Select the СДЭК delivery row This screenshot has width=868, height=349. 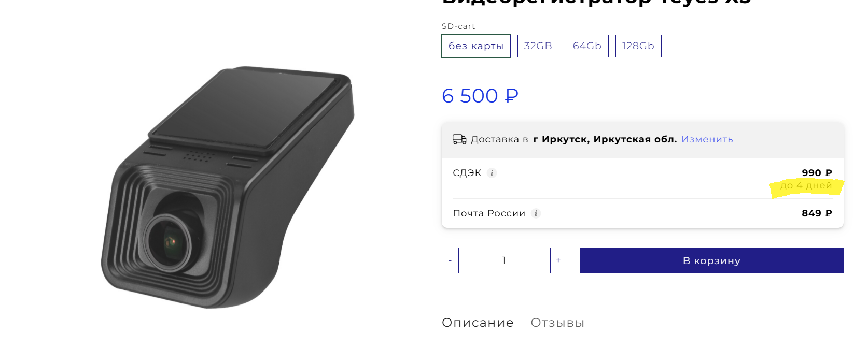pos(642,179)
